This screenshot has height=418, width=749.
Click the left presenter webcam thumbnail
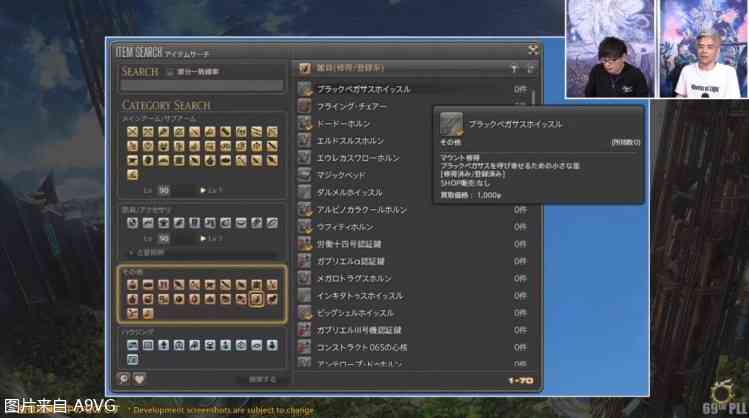pyautogui.click(x=610, y=48)
